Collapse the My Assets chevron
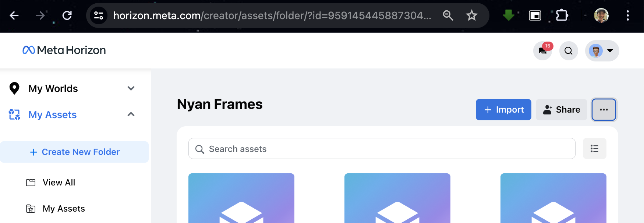 tap(131, 114)
